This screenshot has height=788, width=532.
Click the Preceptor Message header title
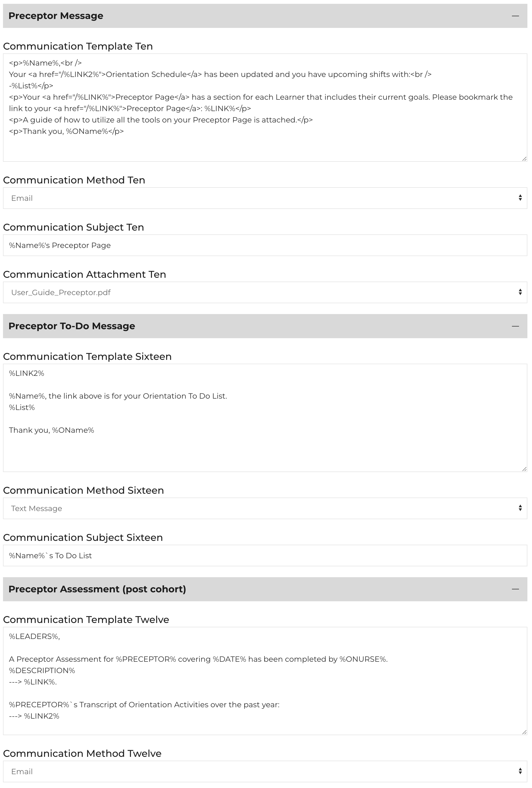pos(56,16)
